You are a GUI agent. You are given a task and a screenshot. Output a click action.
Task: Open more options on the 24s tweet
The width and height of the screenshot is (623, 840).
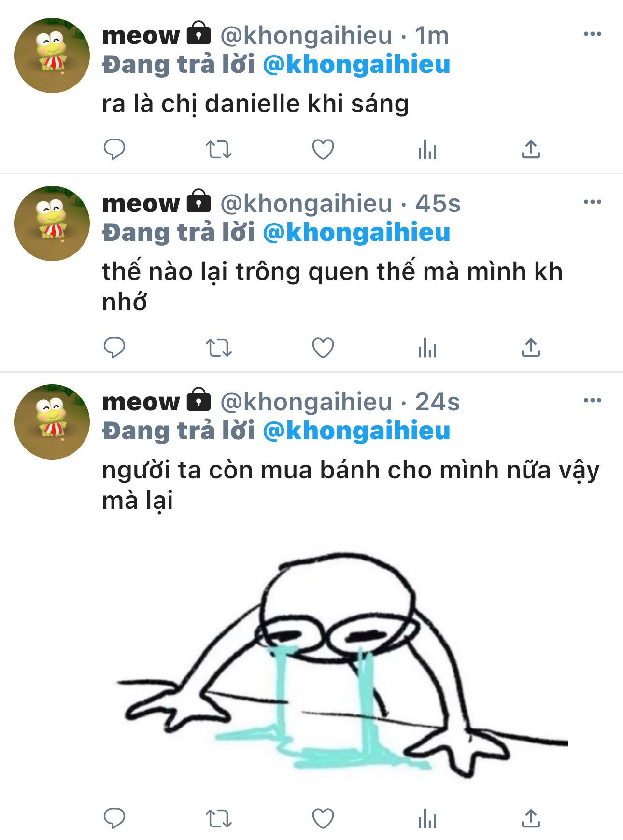tap(593, 400)
